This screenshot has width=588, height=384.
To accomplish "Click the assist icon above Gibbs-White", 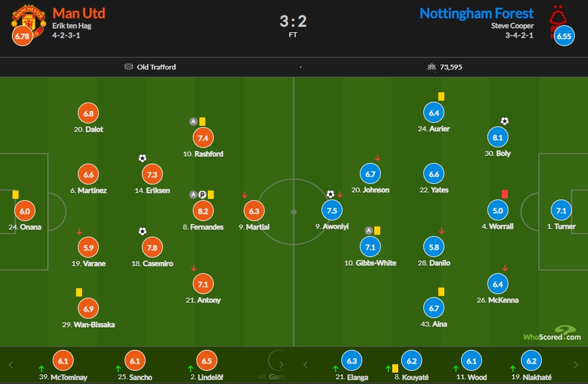I will 369,231.
